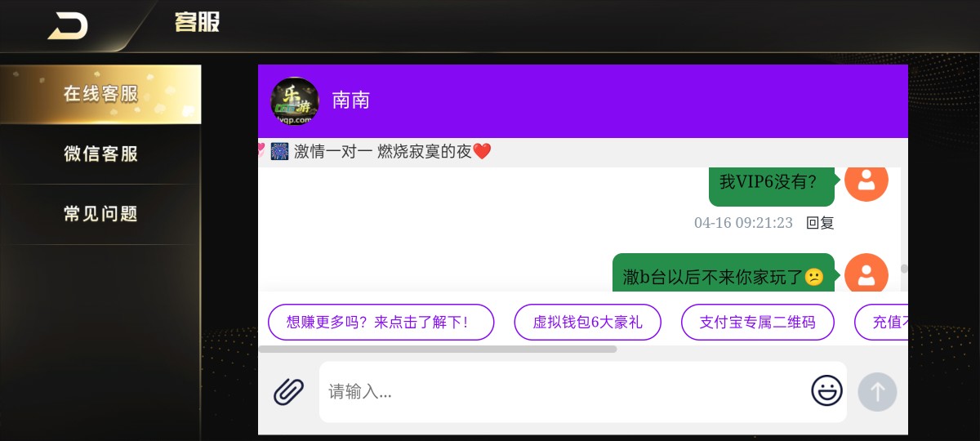Tap user avatar beside 我VIP6没有 message
This screenshot has height=441, width=980.
tap(866, 180)
